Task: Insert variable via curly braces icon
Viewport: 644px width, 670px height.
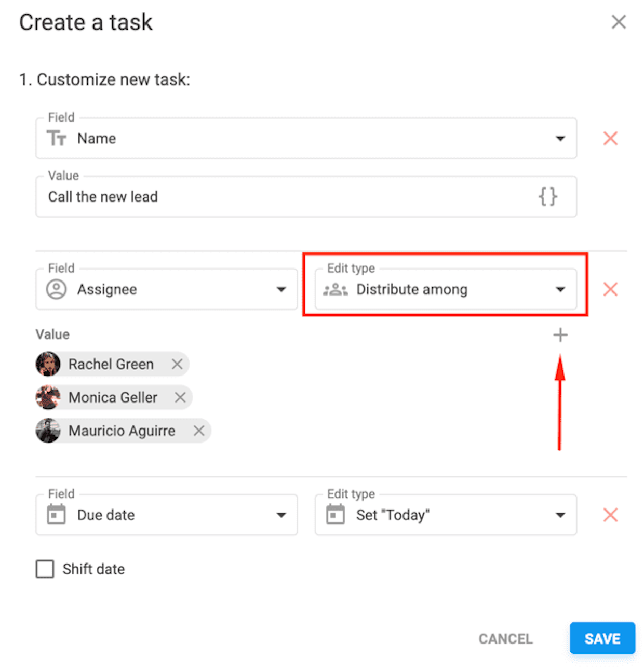Action: (x=547, y=197)
